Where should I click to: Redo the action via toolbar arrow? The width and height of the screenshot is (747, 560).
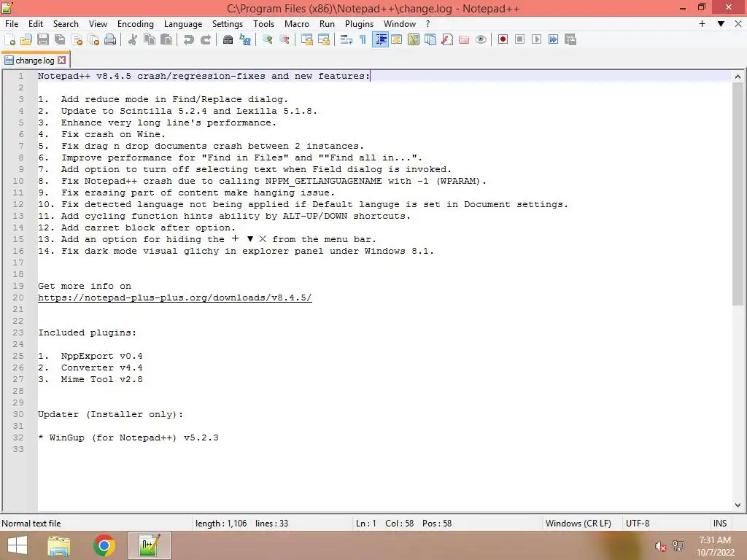205,39
